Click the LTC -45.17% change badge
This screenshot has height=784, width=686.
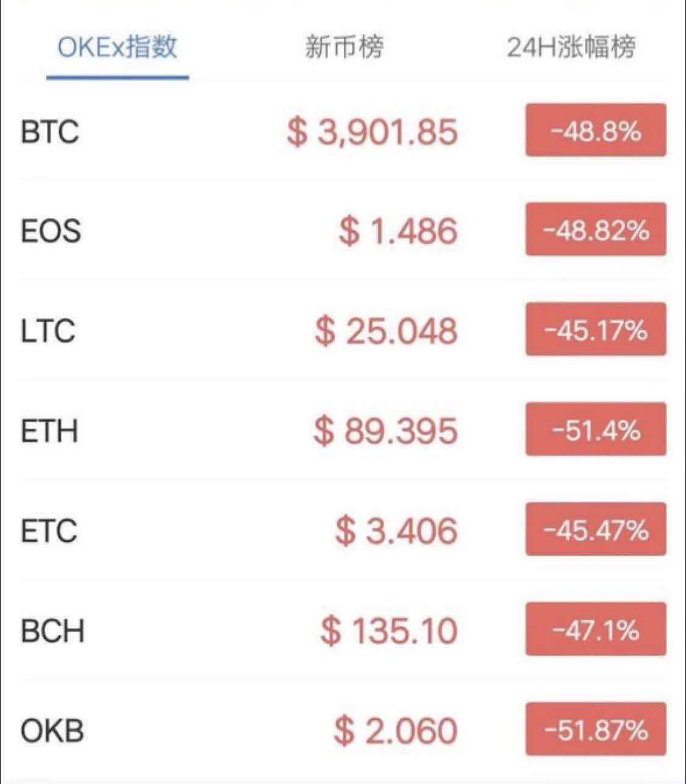pos(596,330)
